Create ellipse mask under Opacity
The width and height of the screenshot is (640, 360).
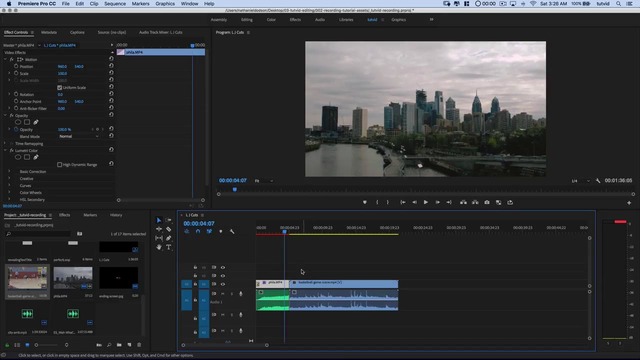pyautogui.click(x=18, y=122)
